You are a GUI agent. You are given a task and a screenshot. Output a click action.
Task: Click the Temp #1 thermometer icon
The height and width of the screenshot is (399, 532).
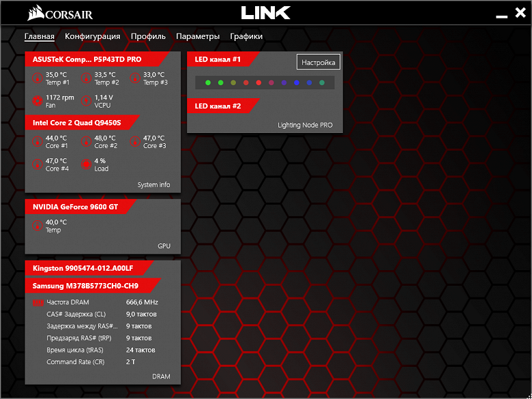37,78
